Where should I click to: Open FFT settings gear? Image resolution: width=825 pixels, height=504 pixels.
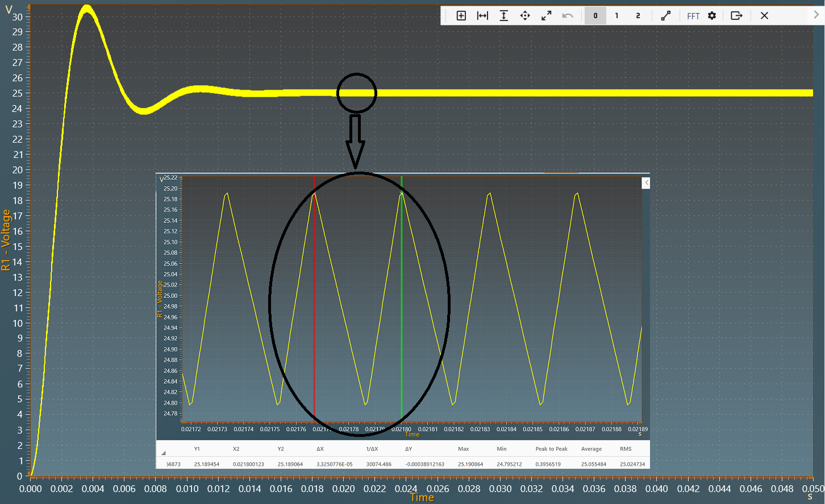(712, 16)
